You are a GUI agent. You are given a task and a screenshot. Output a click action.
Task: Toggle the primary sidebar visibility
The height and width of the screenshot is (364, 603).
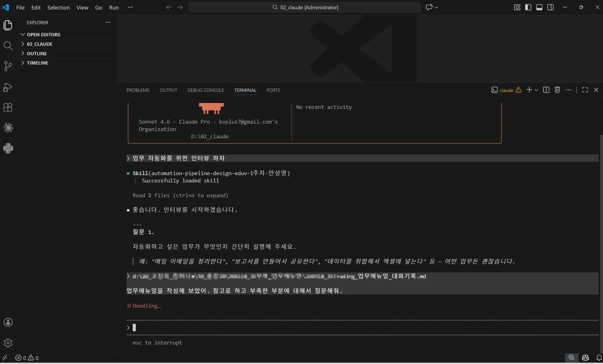coord(528,7)
